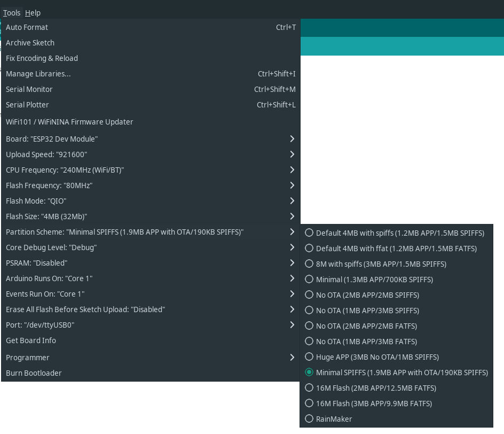Expand the Board "ESP32 Dev Module" submenu
This screenshot has width=504, height=434.
click(151, 139)
